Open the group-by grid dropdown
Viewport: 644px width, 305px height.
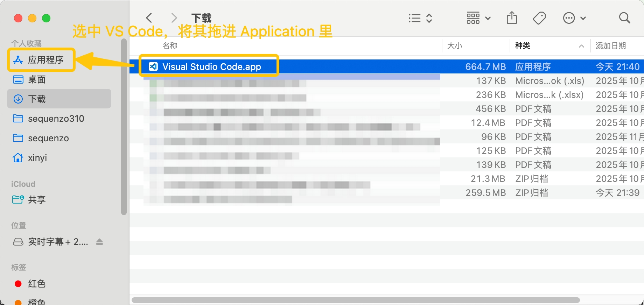[x=478, y=18]
